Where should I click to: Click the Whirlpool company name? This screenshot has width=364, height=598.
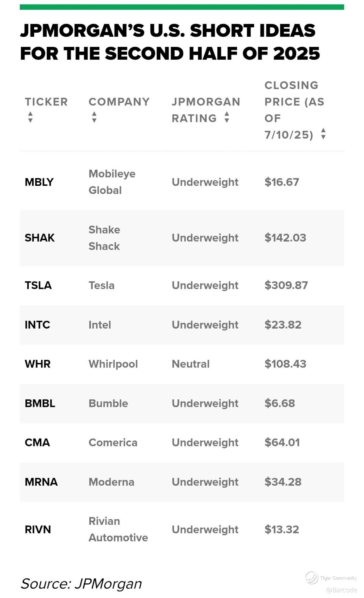coord(113,364)
